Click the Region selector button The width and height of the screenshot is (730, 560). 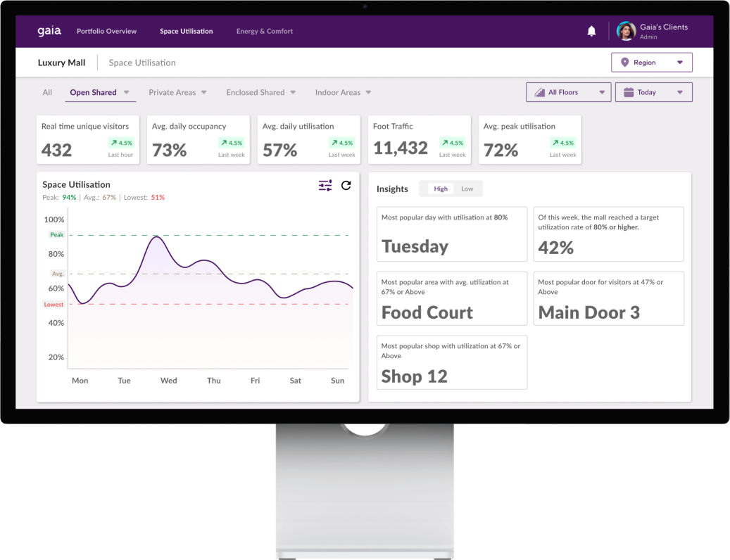tap(651, 62)
